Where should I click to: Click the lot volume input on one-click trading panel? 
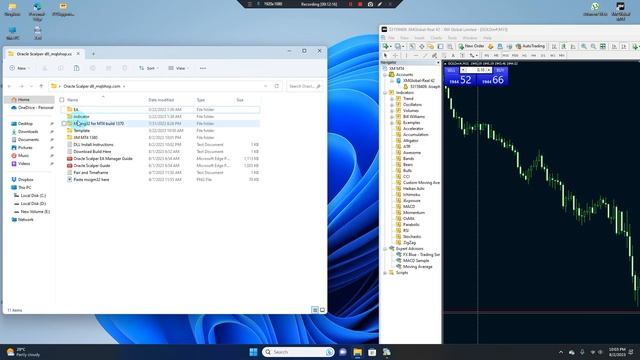[x=476, y=70]
